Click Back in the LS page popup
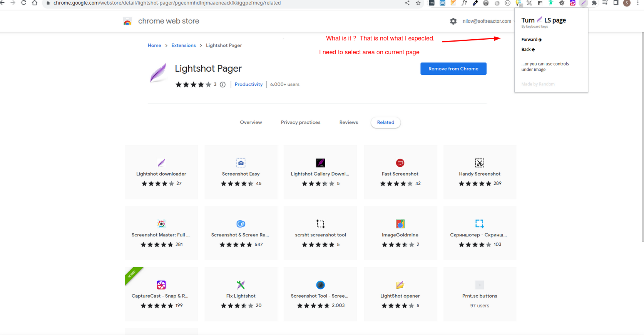This screenshot has height=335, width=644. click(528, 50)
